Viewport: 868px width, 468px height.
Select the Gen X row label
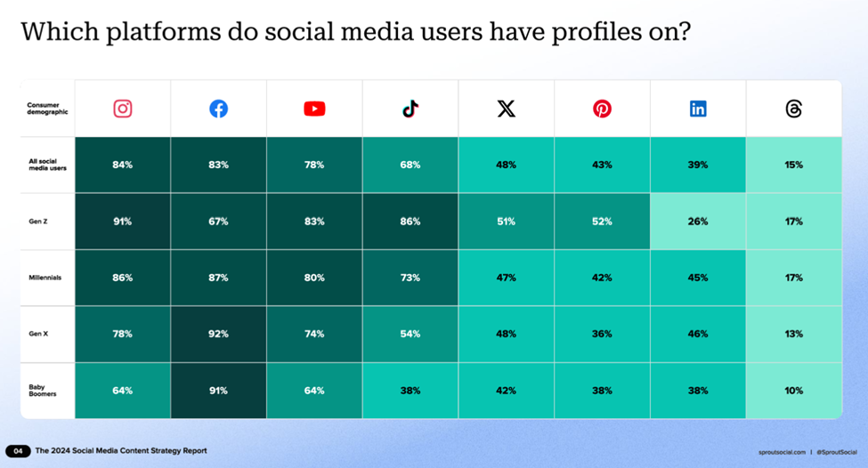coord(38,335)
